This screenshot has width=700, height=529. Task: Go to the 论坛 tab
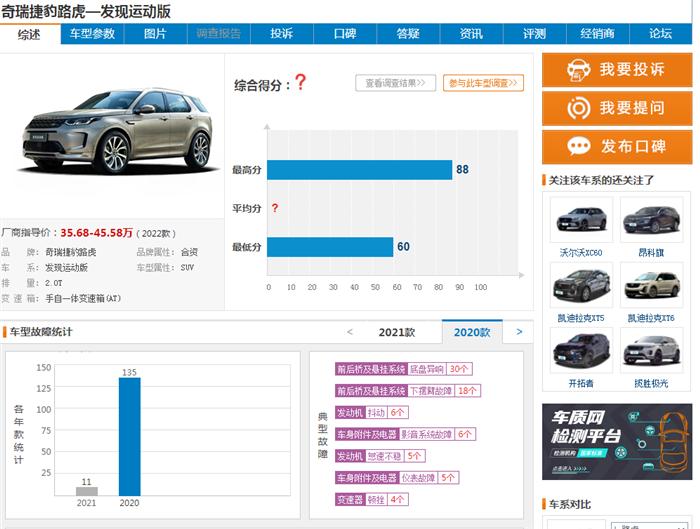pos(661,34)
